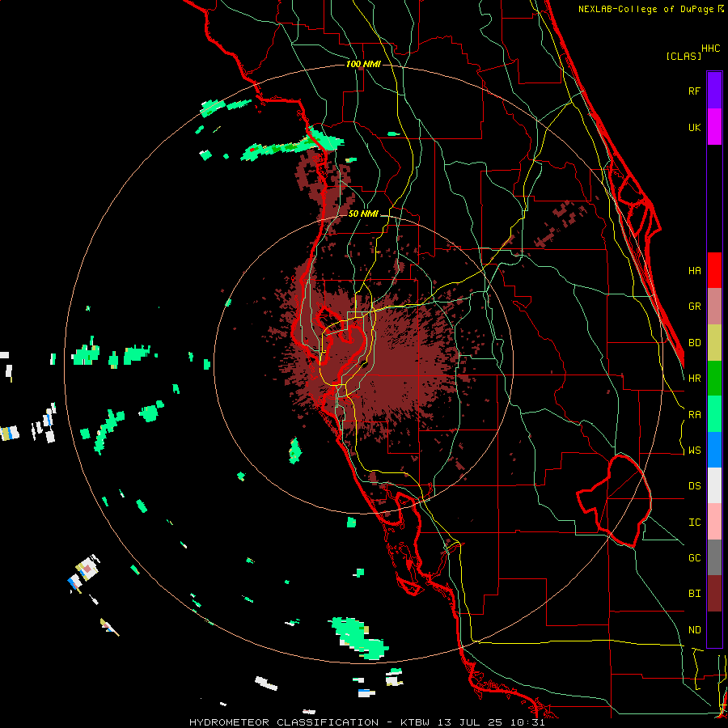The height and width of the screenshot is (728, 728).
Task: Select the GR pink legend swatch
Action: pos(714,306)
